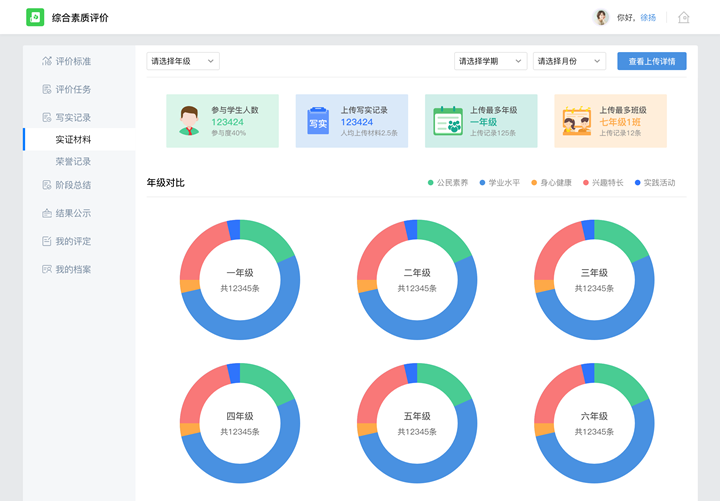Click the 结果公示 sidebar icon
720x501 pixels.
tap(47, 213)
